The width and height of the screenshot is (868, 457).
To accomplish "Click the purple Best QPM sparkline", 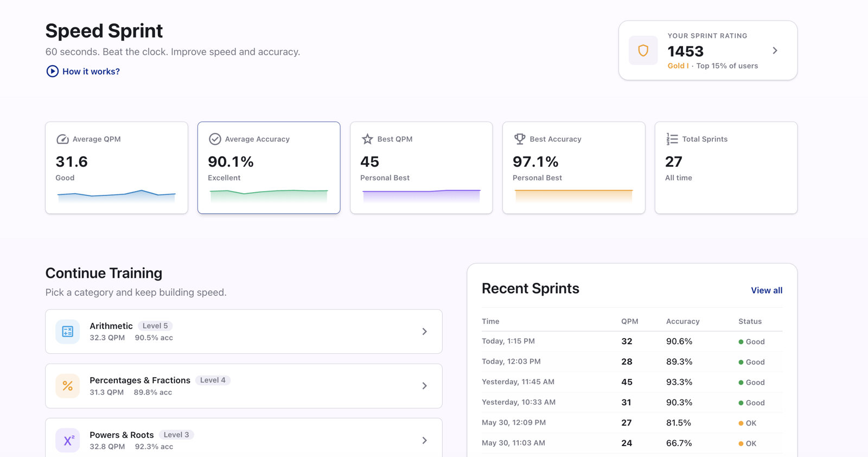I will [x=422, y=195].
